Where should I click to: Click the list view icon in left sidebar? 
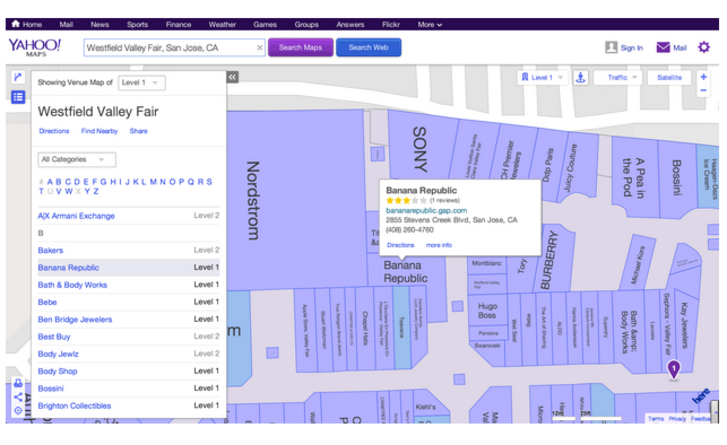[18, 97]
